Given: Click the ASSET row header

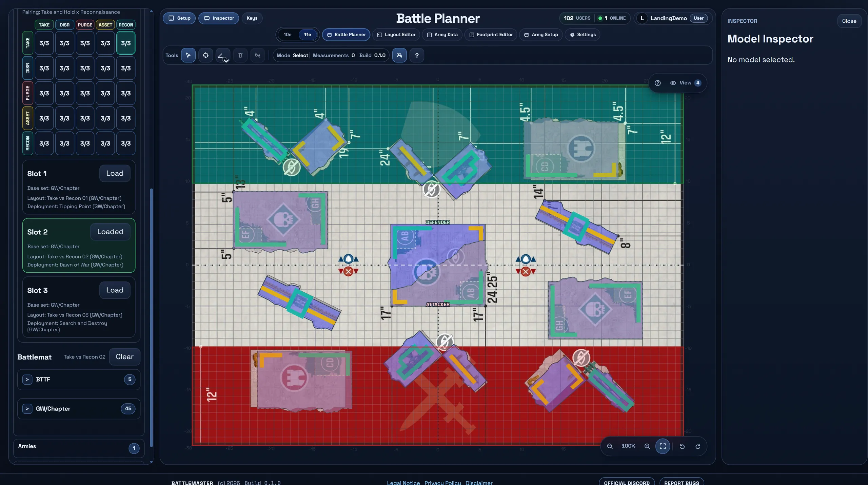Looking at the screenshot, I should point(28,118).
